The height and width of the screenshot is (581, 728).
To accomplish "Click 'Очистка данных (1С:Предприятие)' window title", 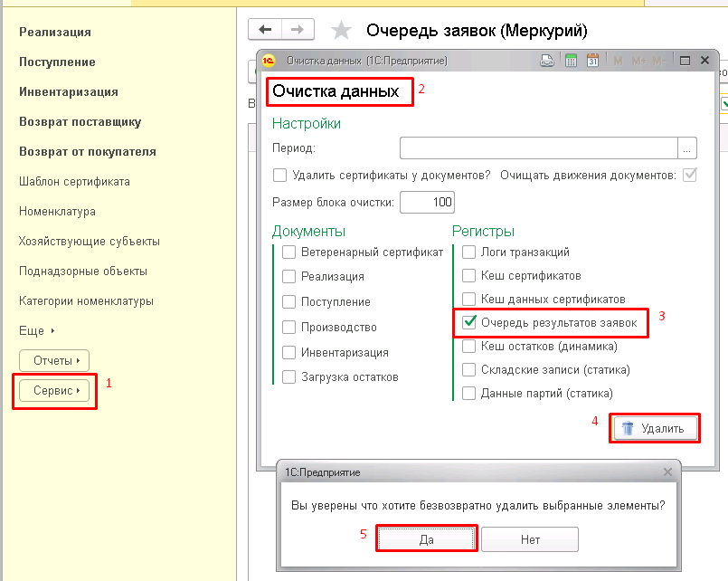I will click(367, 61).
